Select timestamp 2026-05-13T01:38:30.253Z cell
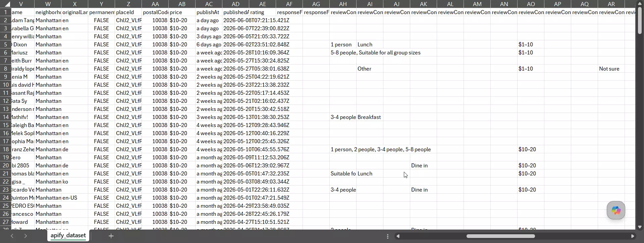The width and height of the screenshot is (644, 243). click(x=236, y=117)
